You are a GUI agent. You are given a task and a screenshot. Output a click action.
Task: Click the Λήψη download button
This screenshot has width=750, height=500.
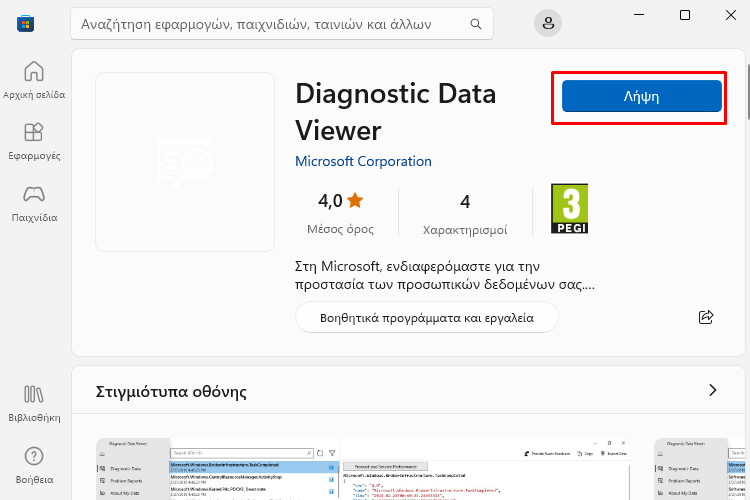point(641,96)
